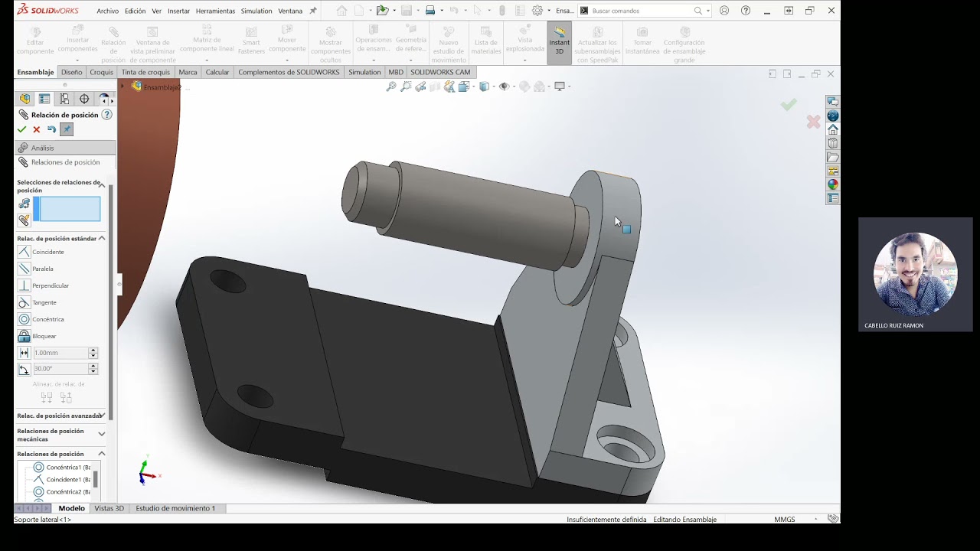980x551 pixels.
Task: Select Coincidente mate type
Action: pyautogui.click(x=41, y=252)
